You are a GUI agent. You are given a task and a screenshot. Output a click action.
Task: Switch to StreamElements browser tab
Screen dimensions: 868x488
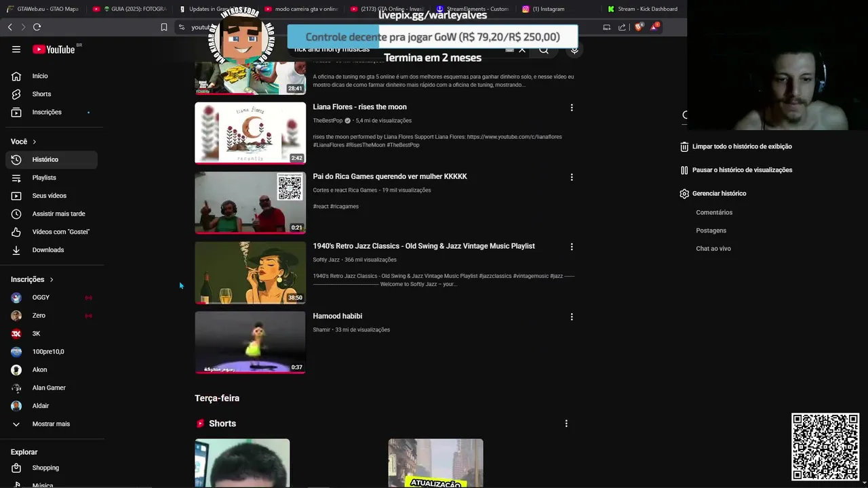(473, 9)
